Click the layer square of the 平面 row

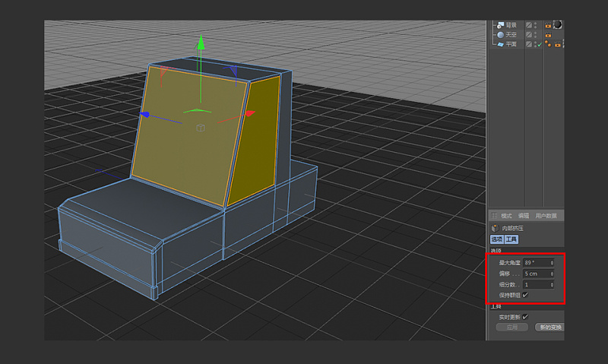click(529, 44)
